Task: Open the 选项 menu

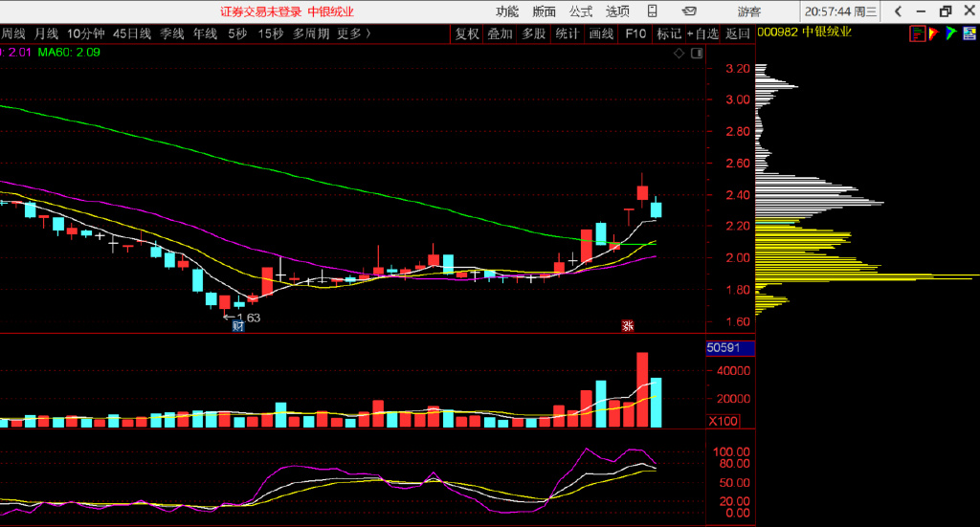Action: [617, 11]
